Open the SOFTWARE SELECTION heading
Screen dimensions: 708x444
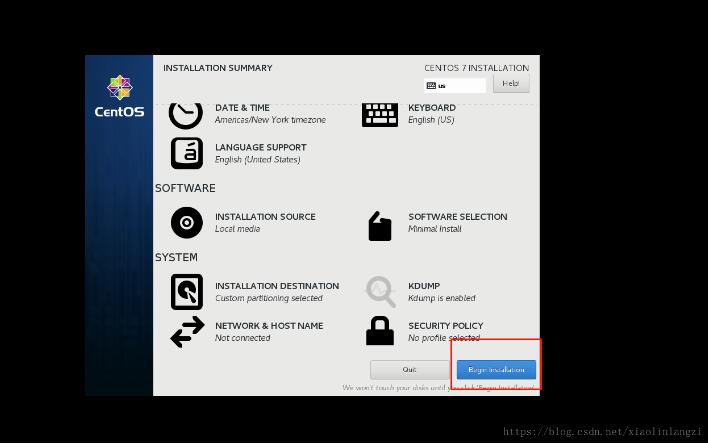[x=458, y=217]
